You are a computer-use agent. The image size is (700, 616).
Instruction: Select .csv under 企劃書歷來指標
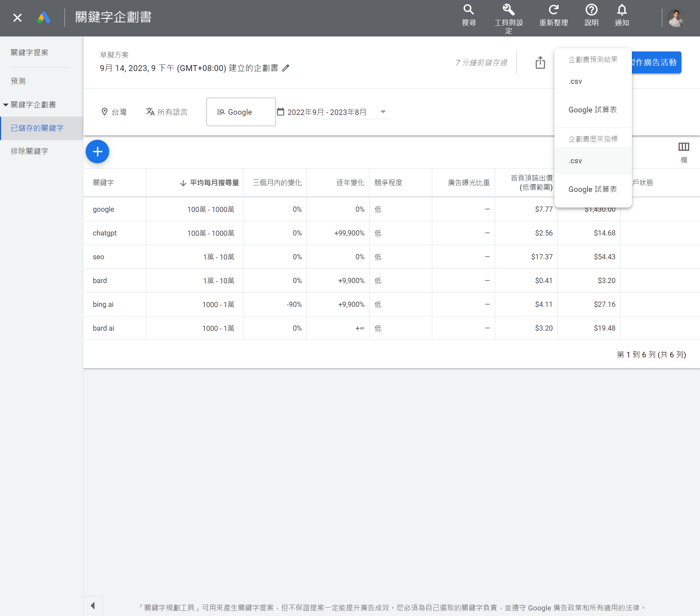tap(575, 161)
